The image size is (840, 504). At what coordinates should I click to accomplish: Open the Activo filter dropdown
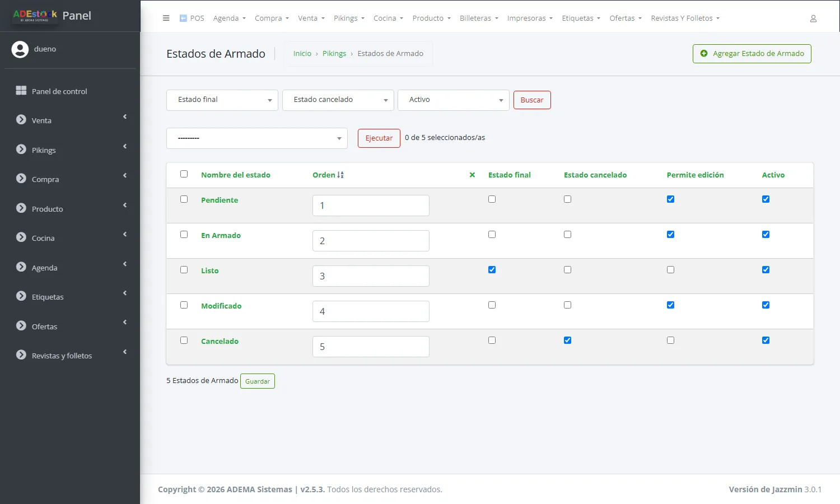click(x=454, y=100)
